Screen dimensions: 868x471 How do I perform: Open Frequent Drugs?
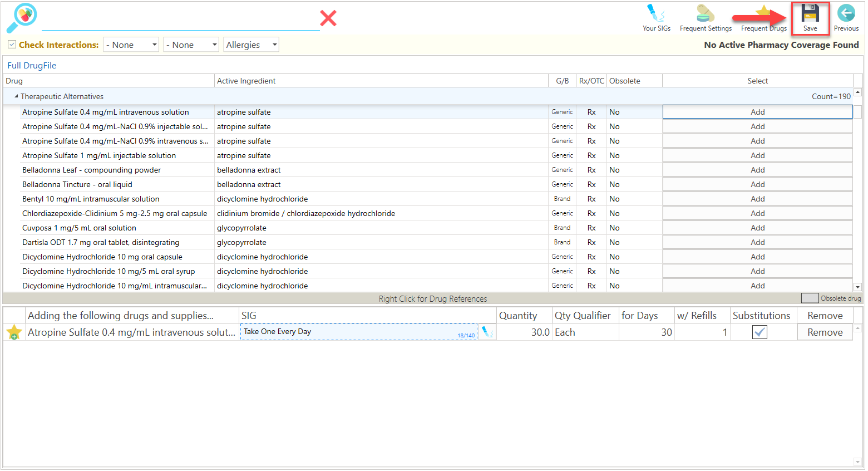(764, 18)
